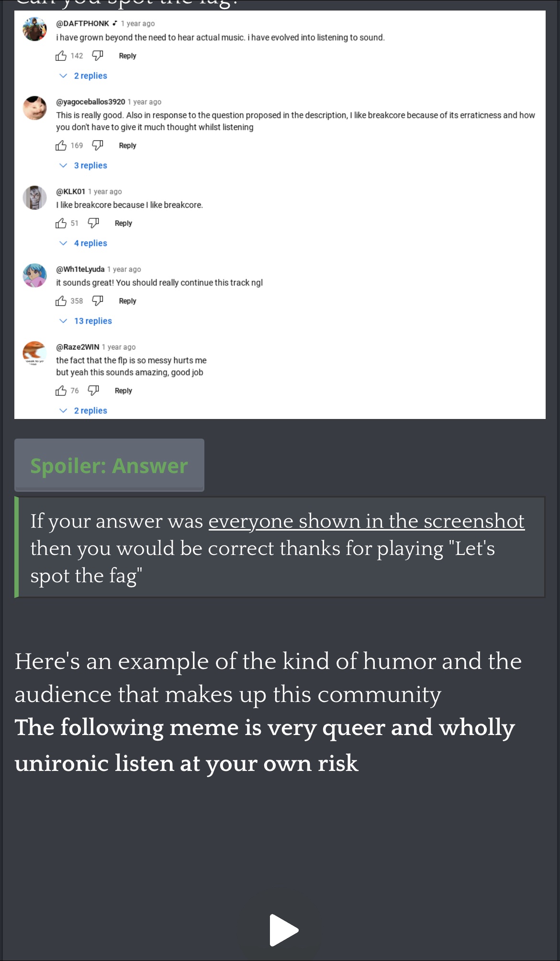Show 4 replies under @KLK01

pos(90,243)
